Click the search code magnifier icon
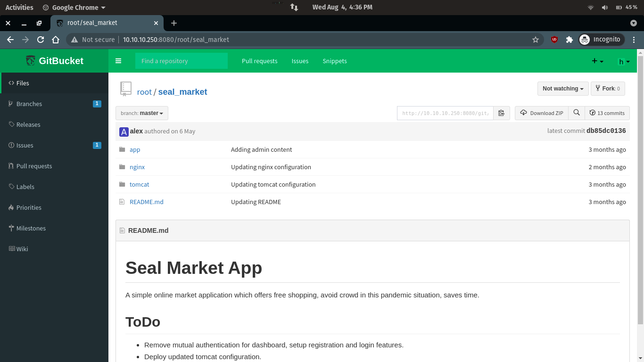This screenshot has width=644, height=362. coord(577,113)
